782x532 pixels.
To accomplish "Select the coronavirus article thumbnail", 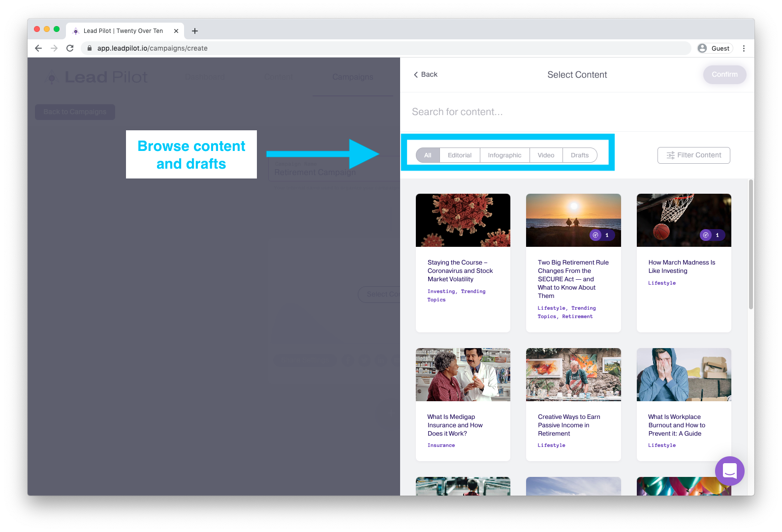I will [x=463, y=220].
